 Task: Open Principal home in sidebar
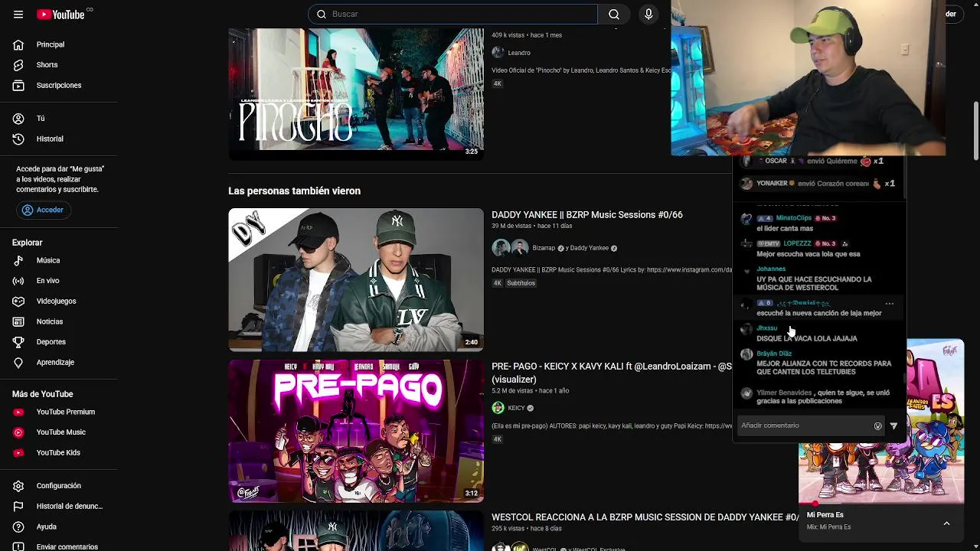point(59,44)
